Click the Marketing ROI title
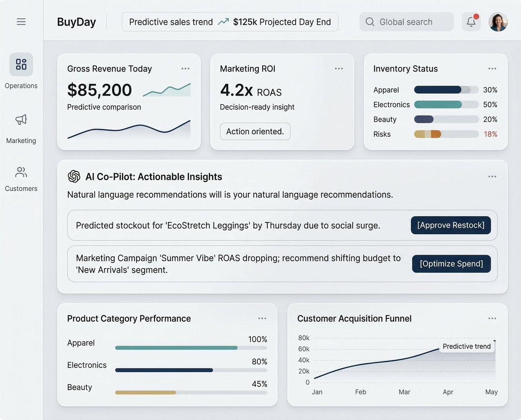 pos(247,69)
